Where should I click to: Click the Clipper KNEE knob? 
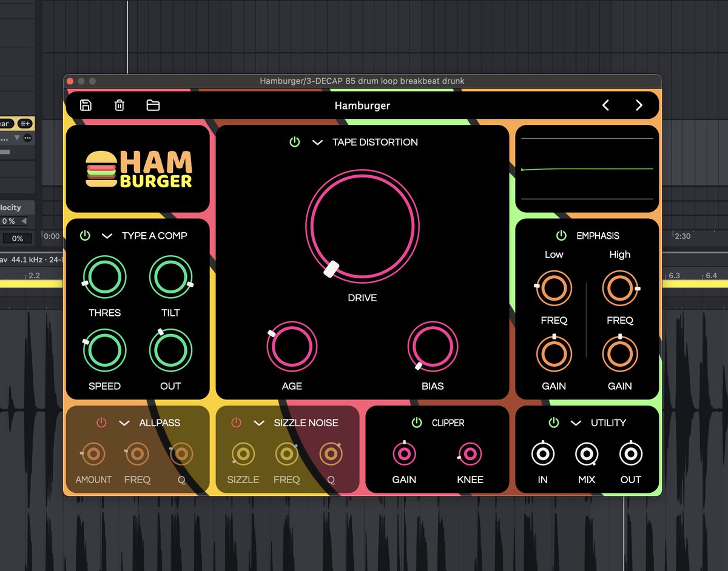coord(470,454)
